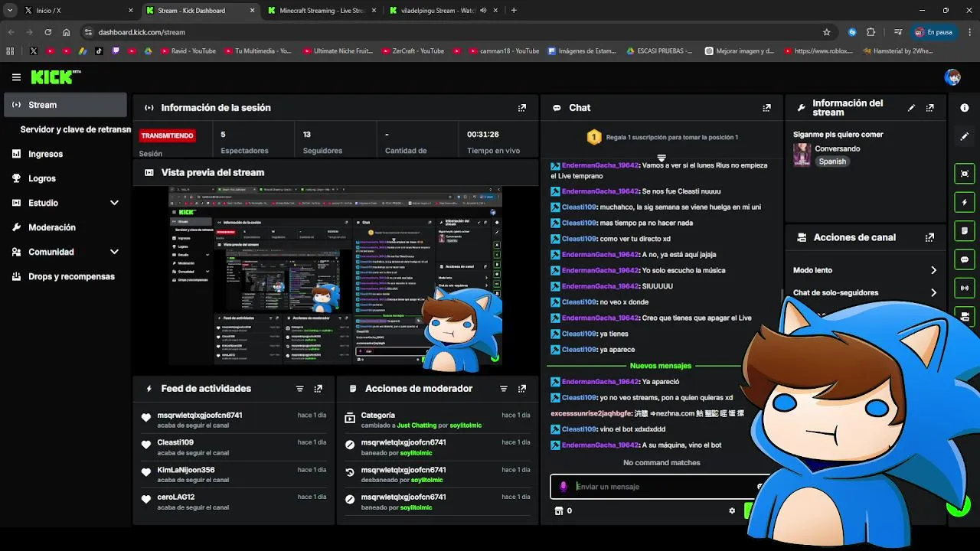Open the TikTok bookmark icon

click(100, 51)
